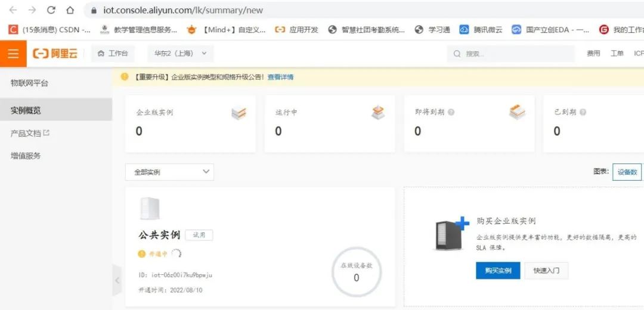Open the 全部实例 filter dropdown

tap(169, 172)
